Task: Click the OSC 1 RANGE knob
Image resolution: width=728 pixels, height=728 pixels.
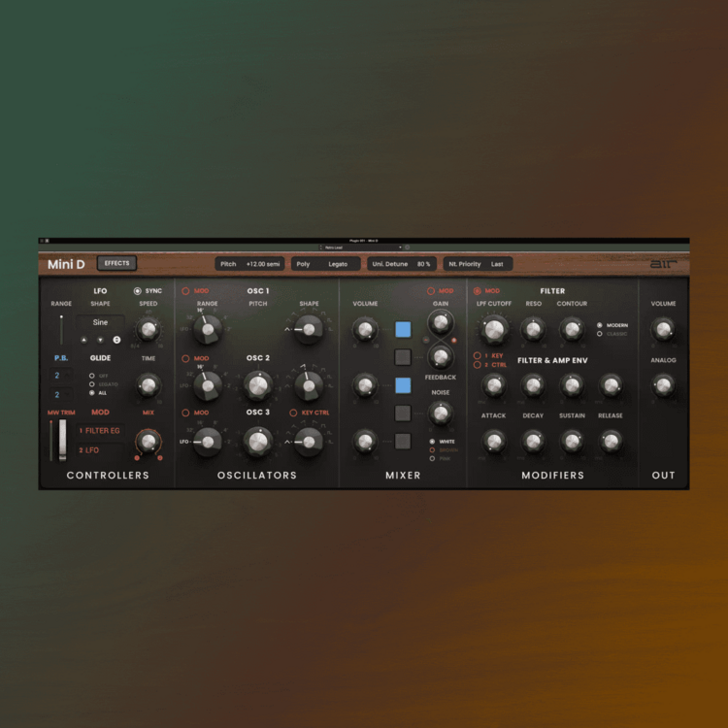Action: [x=208, y=330]
